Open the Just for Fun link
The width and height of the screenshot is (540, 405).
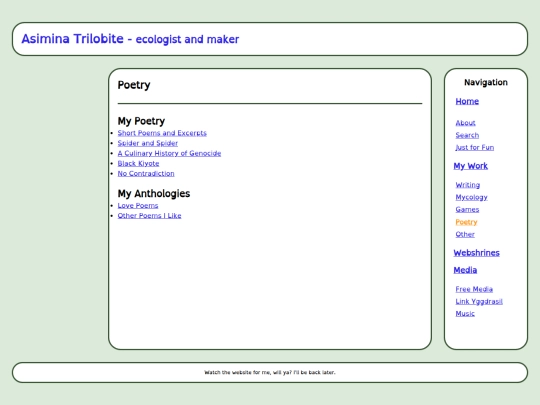(x=475, y=147)
